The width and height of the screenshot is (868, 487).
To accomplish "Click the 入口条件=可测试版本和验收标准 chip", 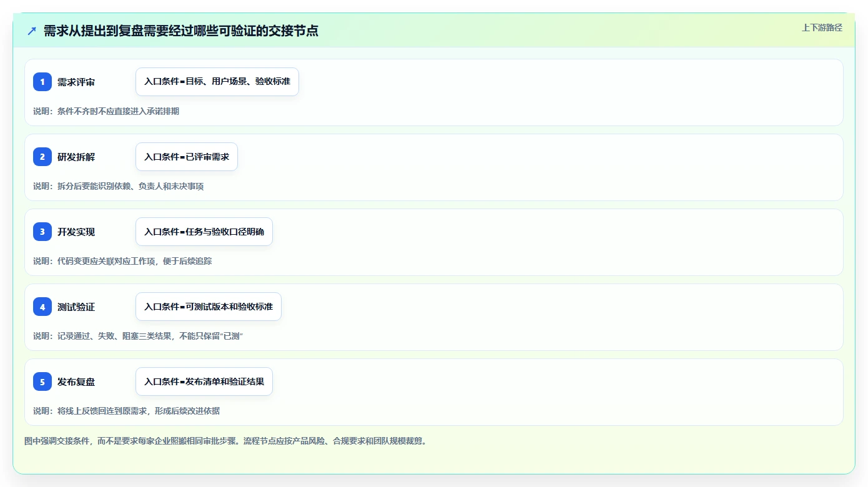I will point(209,307).
